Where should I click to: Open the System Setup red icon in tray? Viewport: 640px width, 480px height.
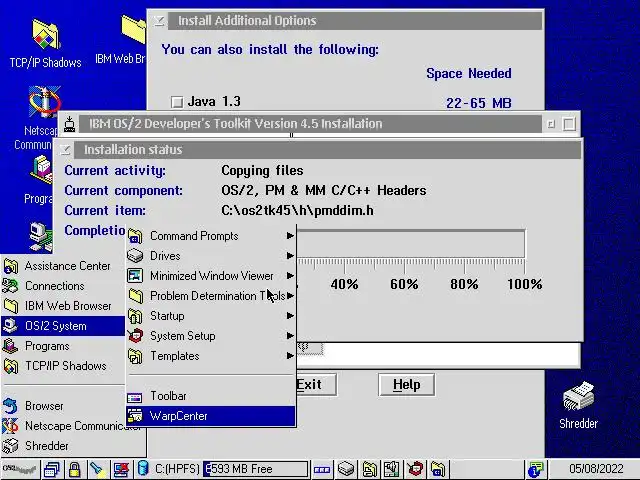(416, 469)
